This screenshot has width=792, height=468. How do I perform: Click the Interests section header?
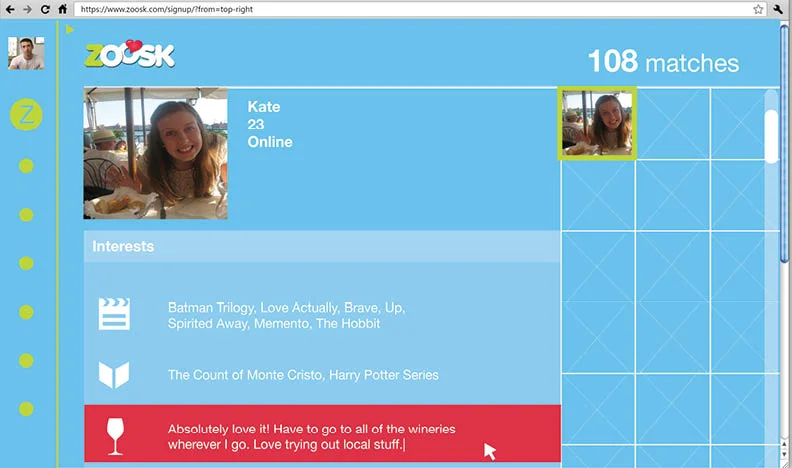322,246
